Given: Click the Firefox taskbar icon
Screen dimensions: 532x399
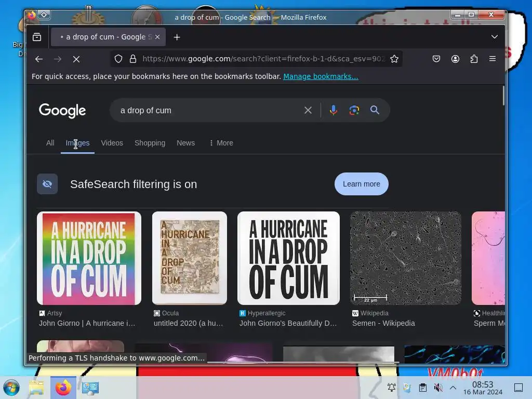Looking at the screenshot, I should (x=63, y=388).
